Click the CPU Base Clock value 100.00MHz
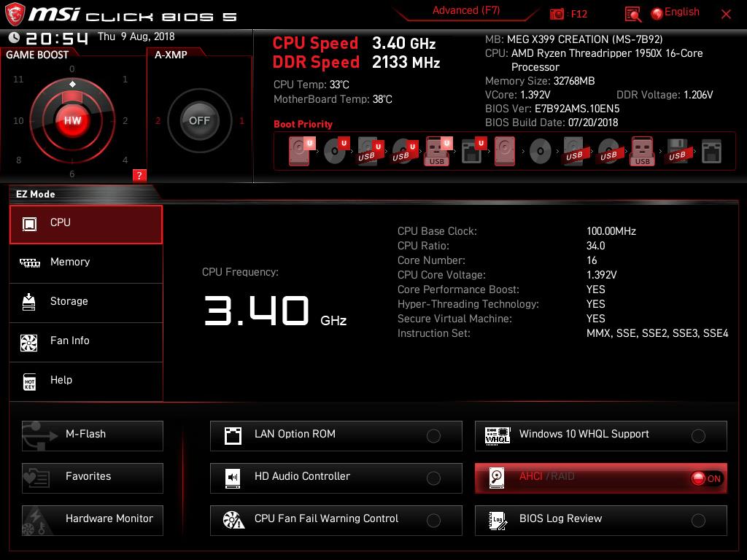Viewport: 747px width, 560px height. tap(611, 231)
